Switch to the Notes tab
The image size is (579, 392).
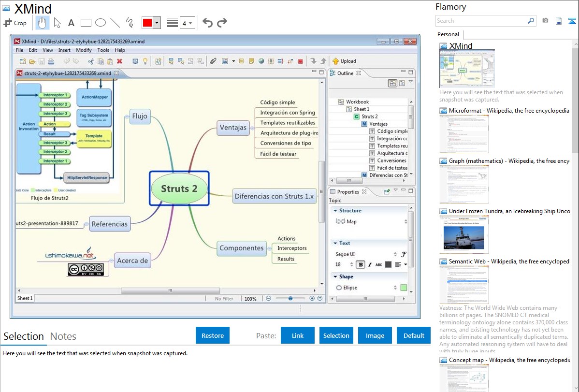point(63,336)
